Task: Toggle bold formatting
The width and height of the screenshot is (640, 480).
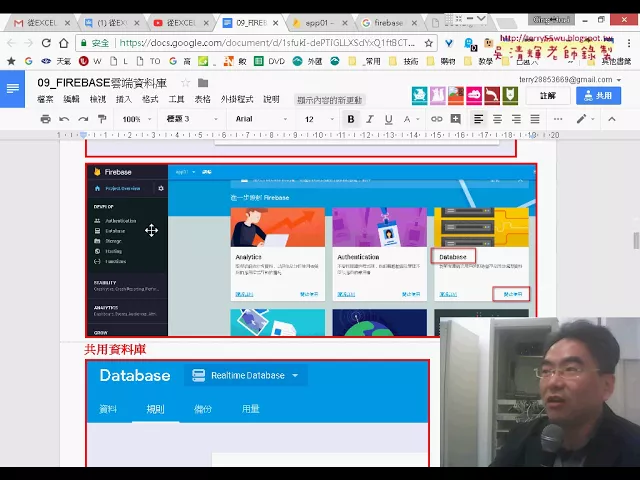Action: pyautogui.click(x=351, y=119)
